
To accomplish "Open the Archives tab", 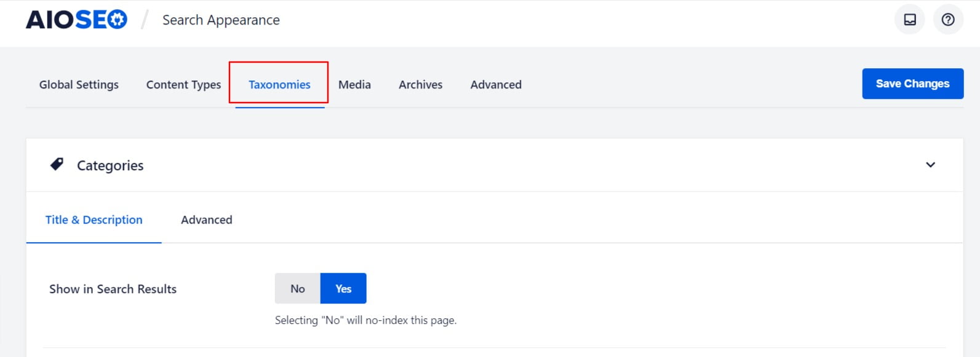I will pos(420,85).
